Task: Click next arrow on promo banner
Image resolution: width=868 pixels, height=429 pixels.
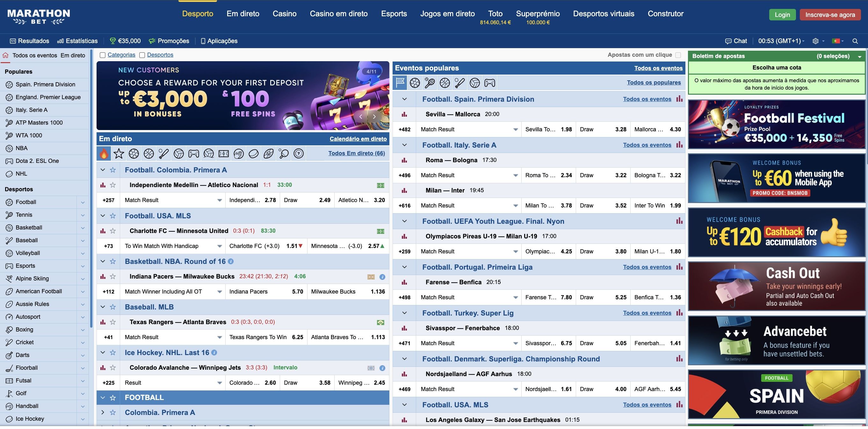Action: [x=374, y=117]
